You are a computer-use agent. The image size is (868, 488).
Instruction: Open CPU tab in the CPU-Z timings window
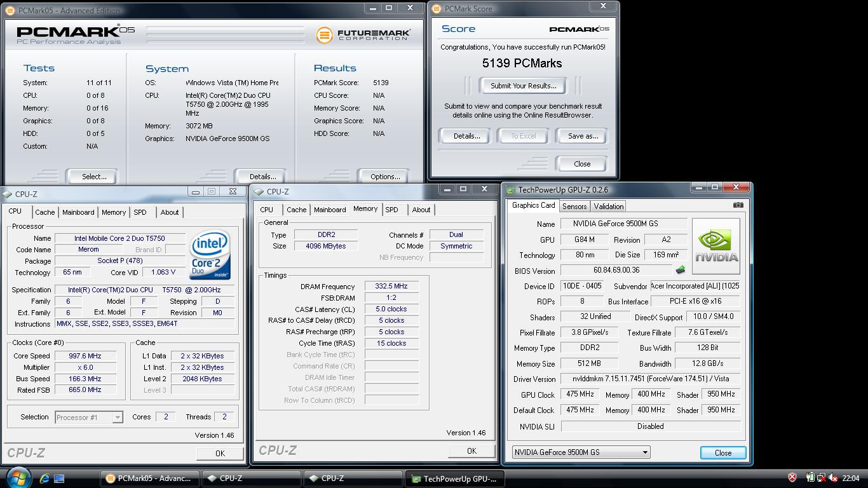(267, 210)
